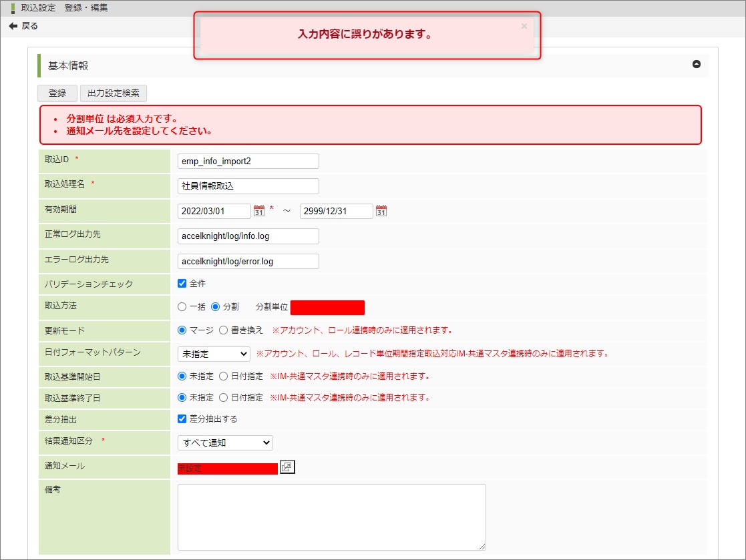Screen dimensions: 746x560
Task: Open calendar picker for end date
Action: pos(381,211)
